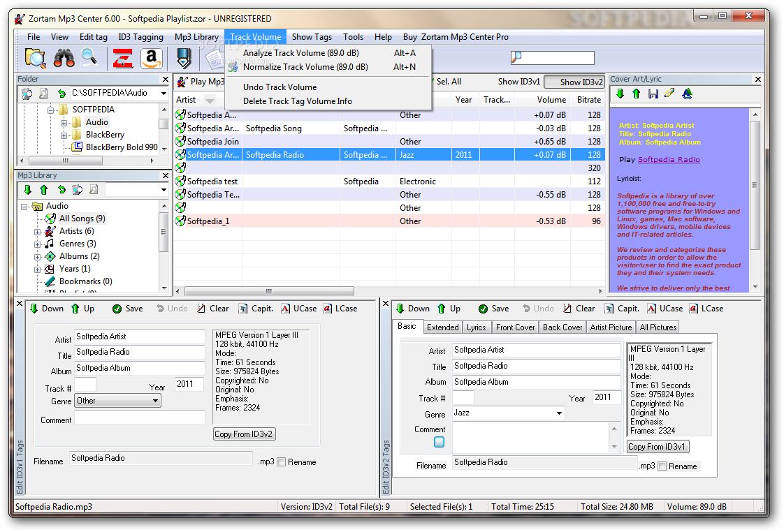The image size is (784, 532).
Task: Click pencil edit icon in Cover Art panel
Action: click(x=669, y=93)
